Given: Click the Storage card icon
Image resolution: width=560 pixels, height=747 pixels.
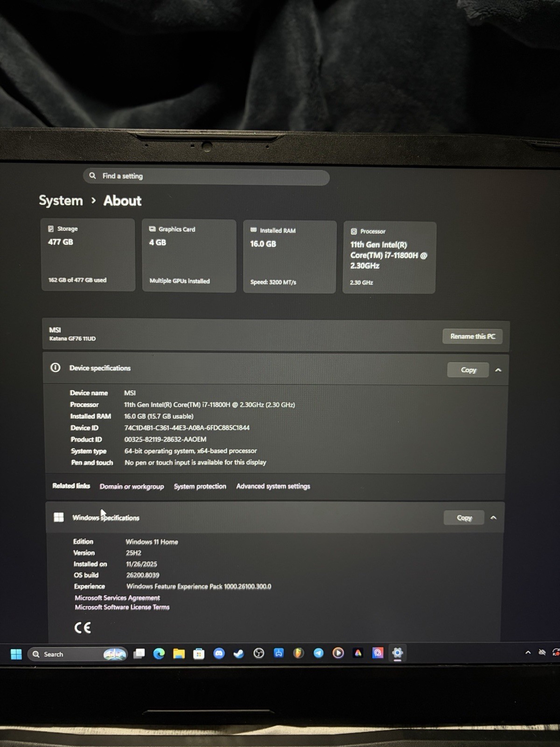Looking at the screenshot, I should (51, 229).
